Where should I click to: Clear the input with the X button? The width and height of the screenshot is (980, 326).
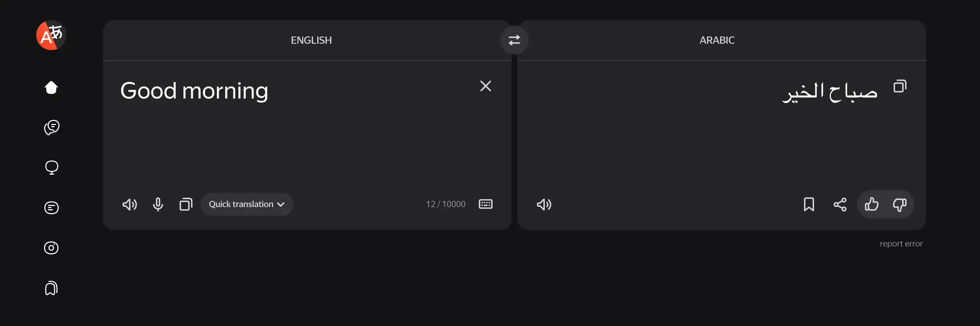(x=485, y=86)
